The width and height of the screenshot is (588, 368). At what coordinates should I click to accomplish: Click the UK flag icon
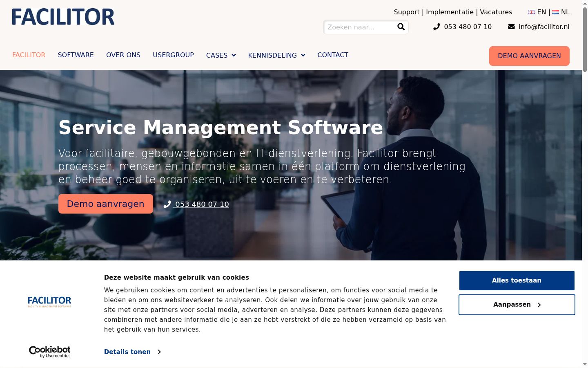[x=532, y=12]
